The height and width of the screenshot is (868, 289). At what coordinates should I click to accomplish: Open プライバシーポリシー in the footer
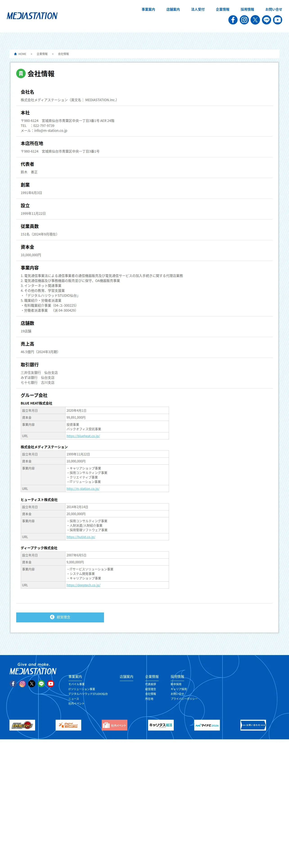pyautogui.click(x=184, y=699)
